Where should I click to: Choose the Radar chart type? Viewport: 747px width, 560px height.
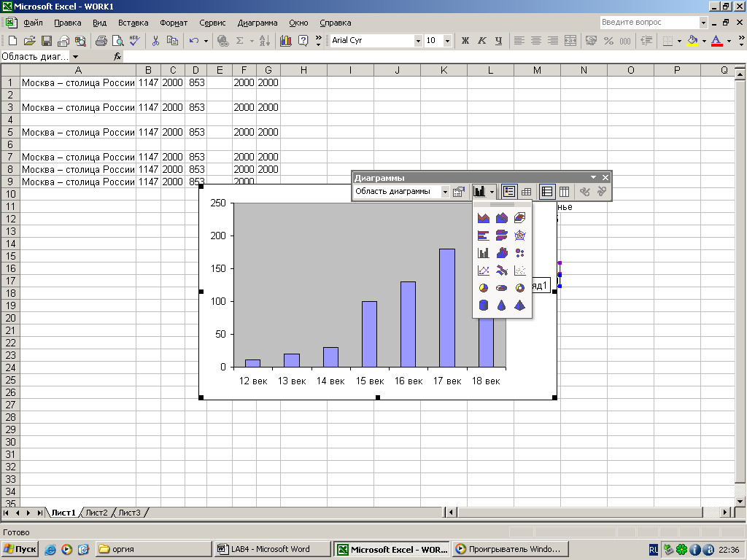[519, 236]
